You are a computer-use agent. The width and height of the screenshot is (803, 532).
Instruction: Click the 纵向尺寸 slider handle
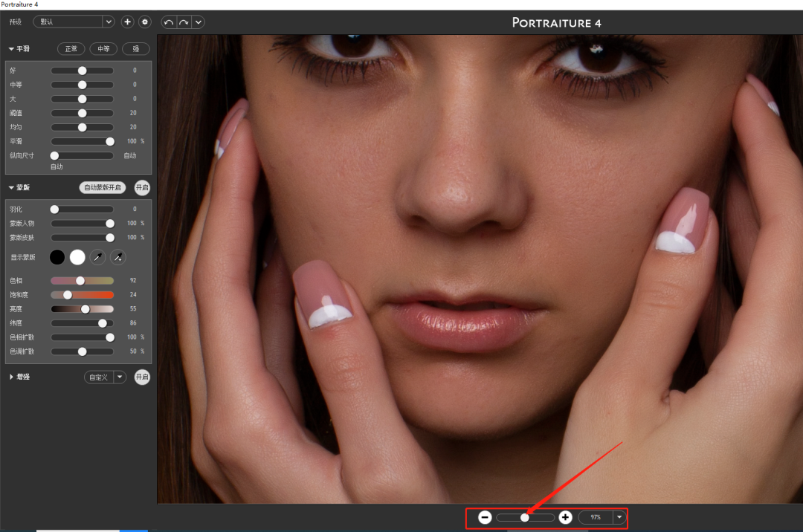tap(54, 155)
